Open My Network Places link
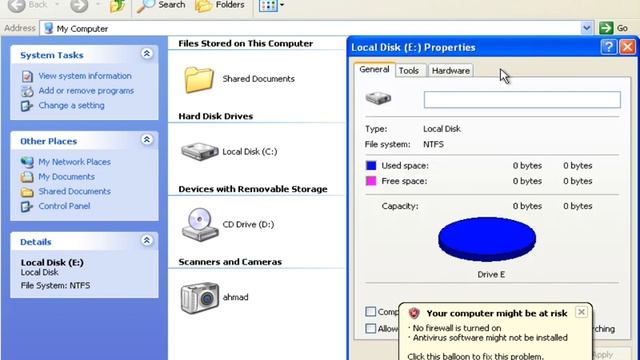640x360 pixels. [74, 162]
